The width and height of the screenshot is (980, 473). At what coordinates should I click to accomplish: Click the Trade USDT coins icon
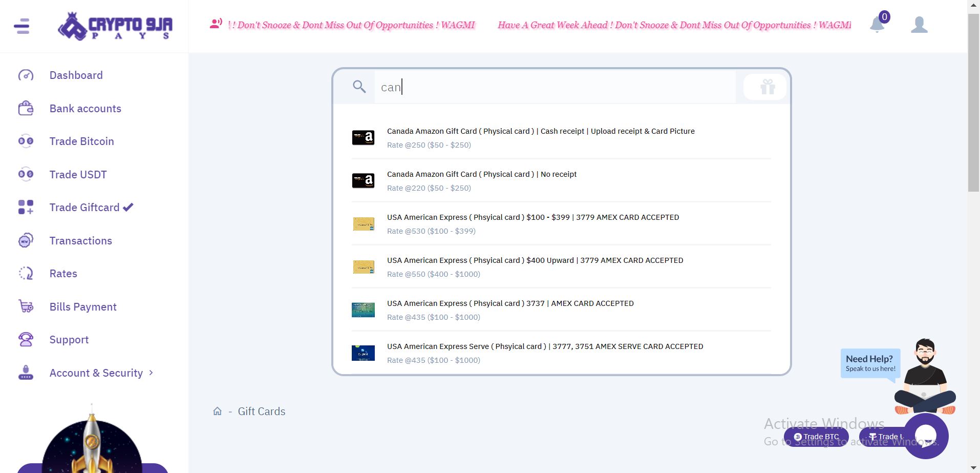(x=26, y=174)
